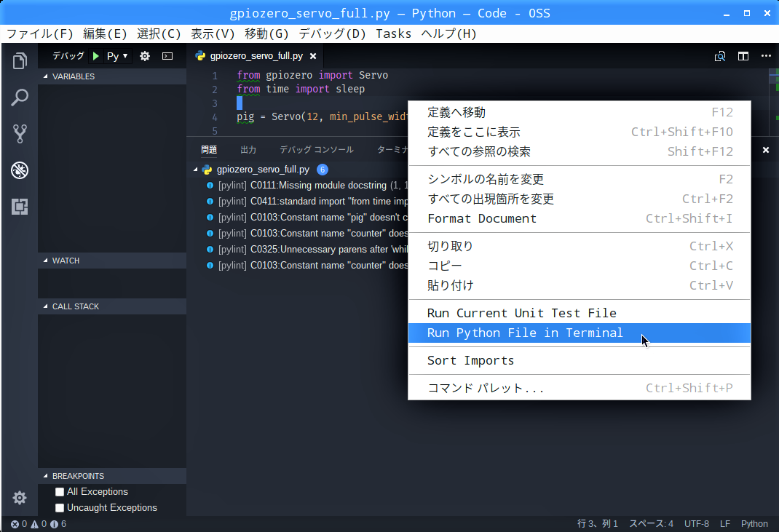779x532 pixels.
Task: Open the デバッグ(D) menu
Action: coord(332,33)
